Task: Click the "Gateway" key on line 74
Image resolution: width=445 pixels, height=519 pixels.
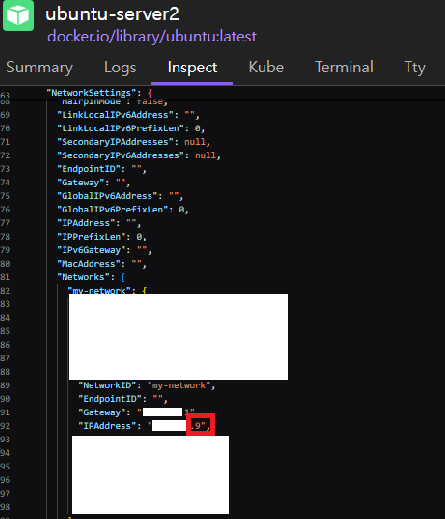Action: pyautogui.click(x=81, y=183)
